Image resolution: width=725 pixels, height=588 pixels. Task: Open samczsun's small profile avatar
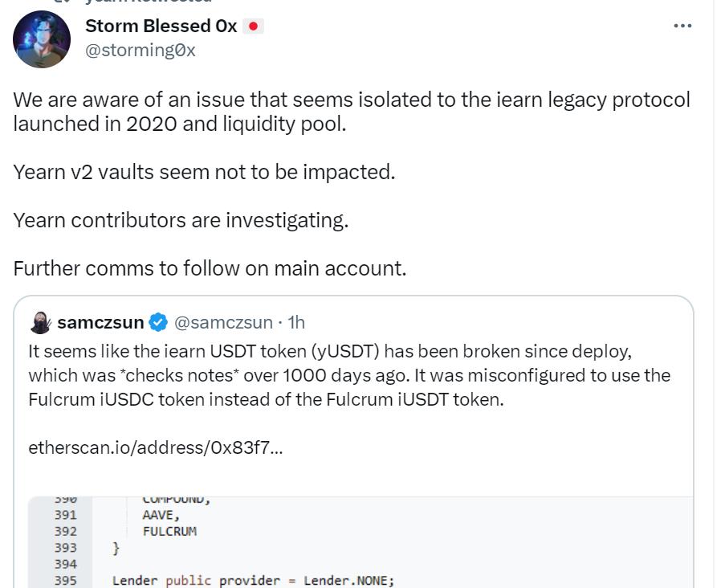40,323
